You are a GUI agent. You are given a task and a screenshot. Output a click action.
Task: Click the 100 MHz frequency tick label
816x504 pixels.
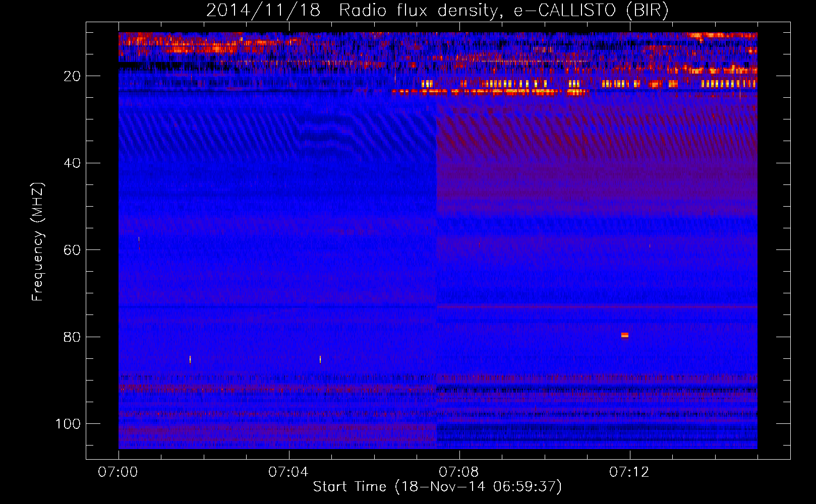(68, 424)
